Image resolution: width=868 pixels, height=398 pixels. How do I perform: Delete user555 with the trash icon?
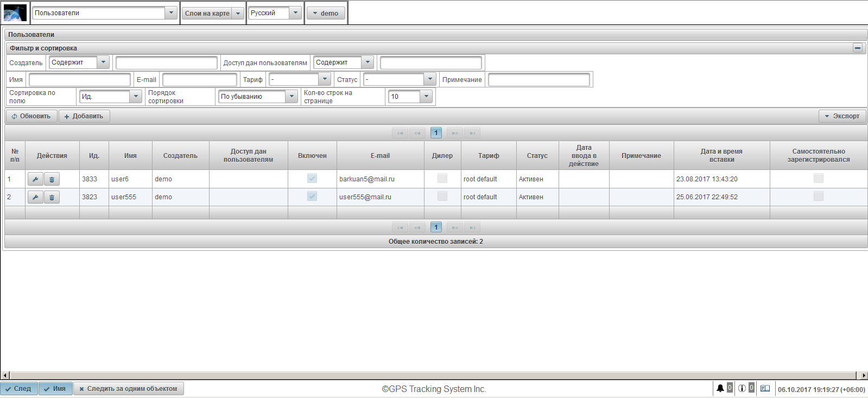52,197
